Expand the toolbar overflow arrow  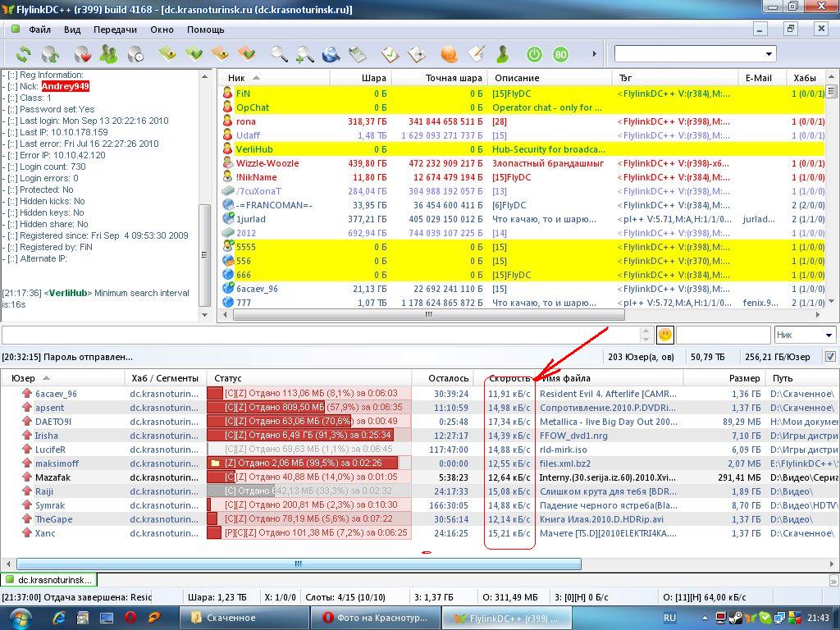pyautogui.click(x=594, y=53)
